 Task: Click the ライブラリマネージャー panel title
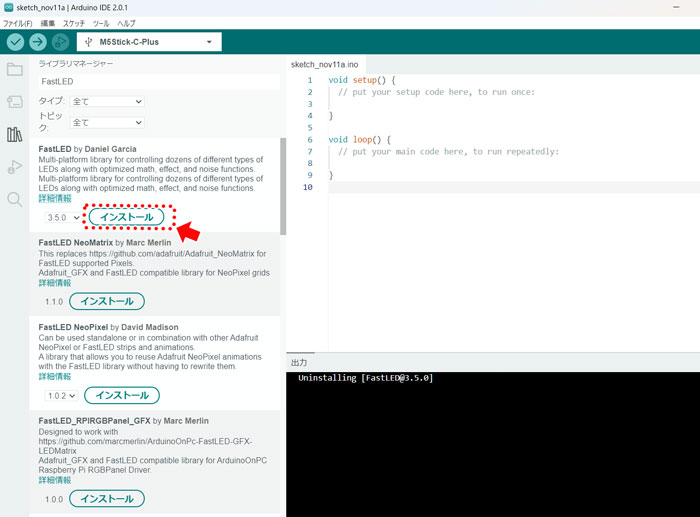(x=75, y=64)
